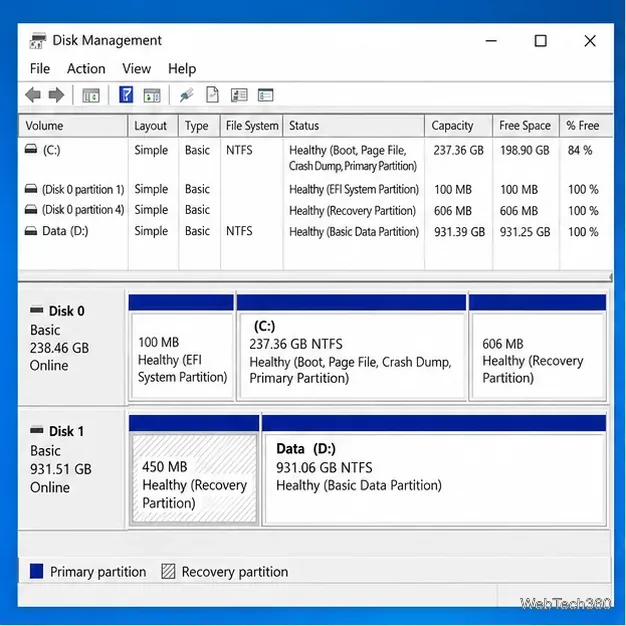The image size is (626, 626).
Task: Sort by the Type column header
Action: coord(199,126)
